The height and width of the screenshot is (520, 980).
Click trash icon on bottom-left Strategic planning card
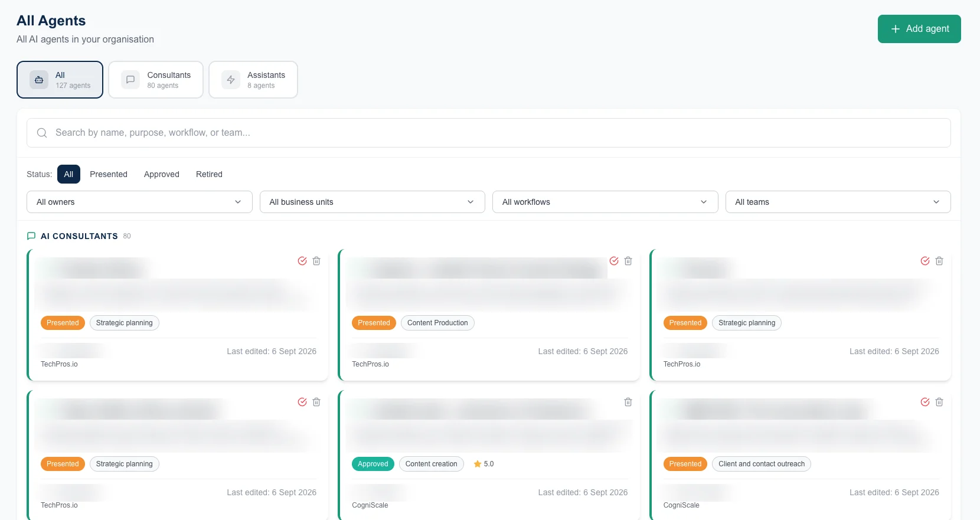click(x=316, y=402)
